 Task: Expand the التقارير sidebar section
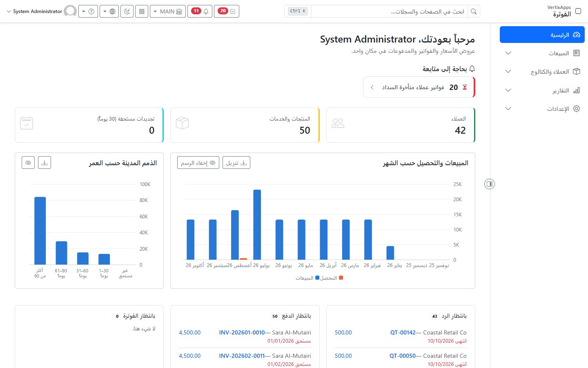[542, 90]
